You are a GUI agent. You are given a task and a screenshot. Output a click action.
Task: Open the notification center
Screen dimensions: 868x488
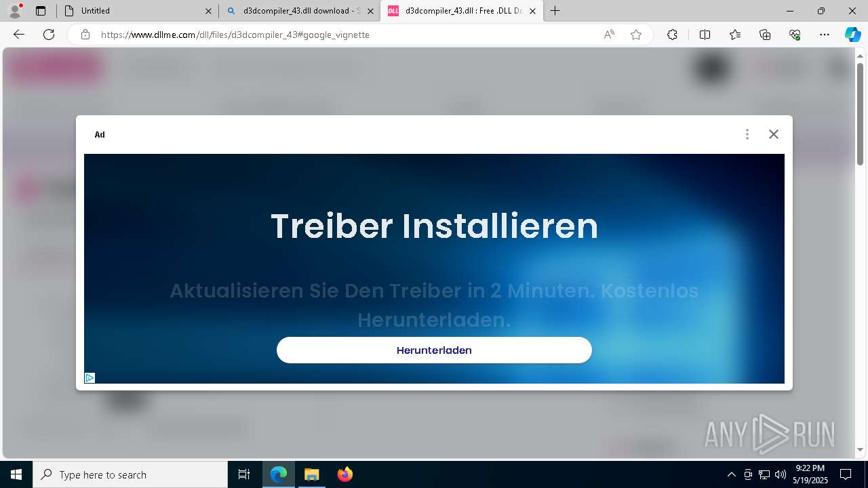(846, 474)
